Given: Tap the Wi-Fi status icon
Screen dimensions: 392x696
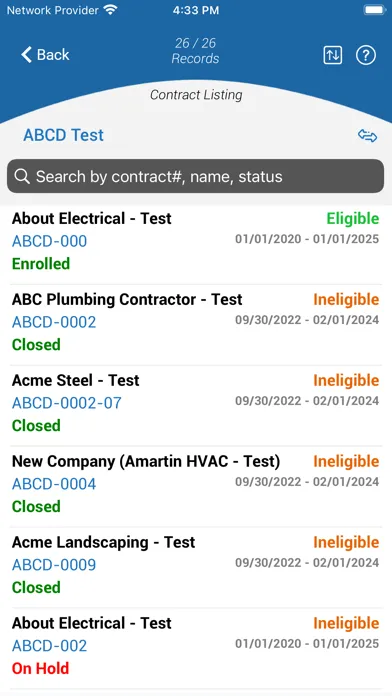Looking at the screenshot, I should (x=111, y=10).
